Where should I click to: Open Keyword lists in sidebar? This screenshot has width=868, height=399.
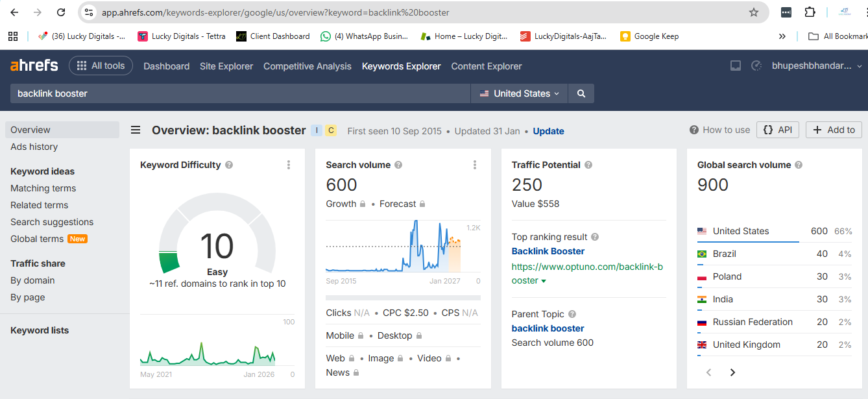click(40, 330)
